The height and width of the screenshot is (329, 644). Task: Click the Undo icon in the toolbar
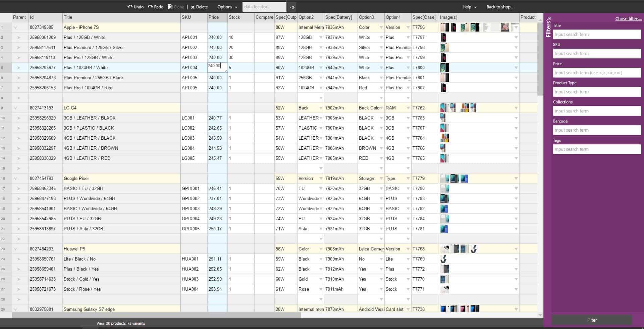coord(131,6)
